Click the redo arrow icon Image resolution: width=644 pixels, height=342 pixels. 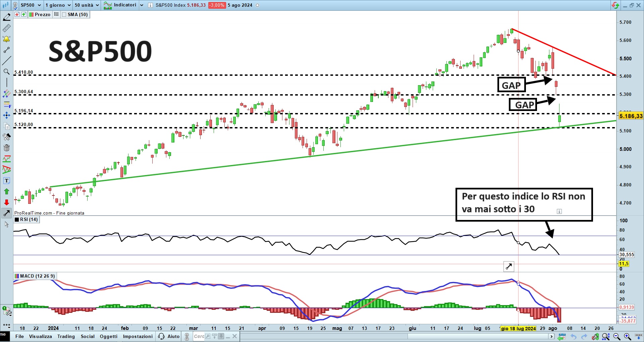point(584,336)
